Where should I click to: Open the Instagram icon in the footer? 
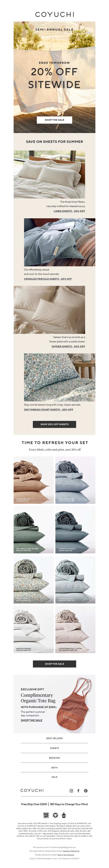(71, 791)
